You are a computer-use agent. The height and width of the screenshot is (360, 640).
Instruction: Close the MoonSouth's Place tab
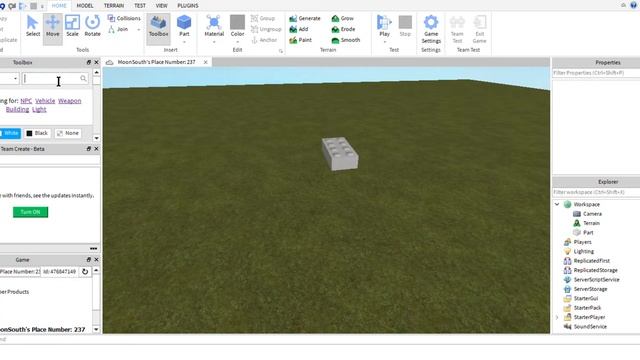click(x=206, y=62)
